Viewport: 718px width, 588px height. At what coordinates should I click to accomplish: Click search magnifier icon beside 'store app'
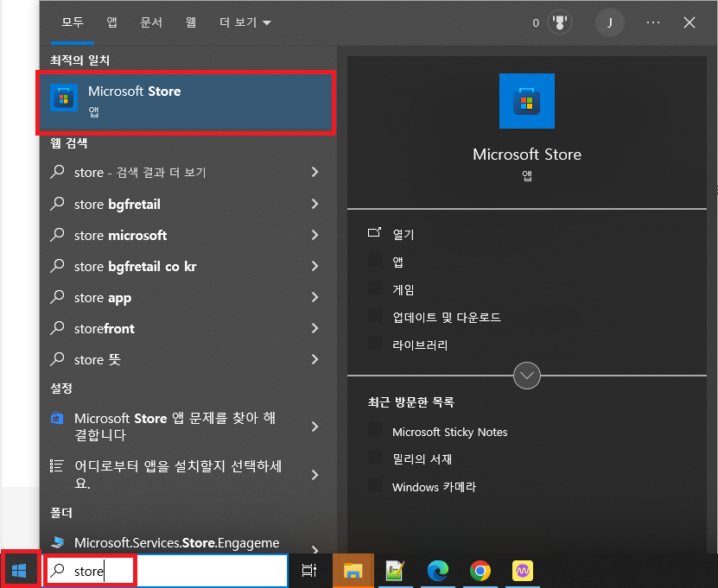tap(57, 296)
